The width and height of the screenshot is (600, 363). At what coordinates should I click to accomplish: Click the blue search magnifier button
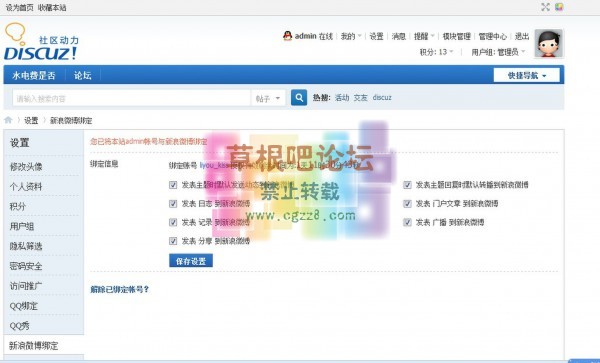click(299, 98)
